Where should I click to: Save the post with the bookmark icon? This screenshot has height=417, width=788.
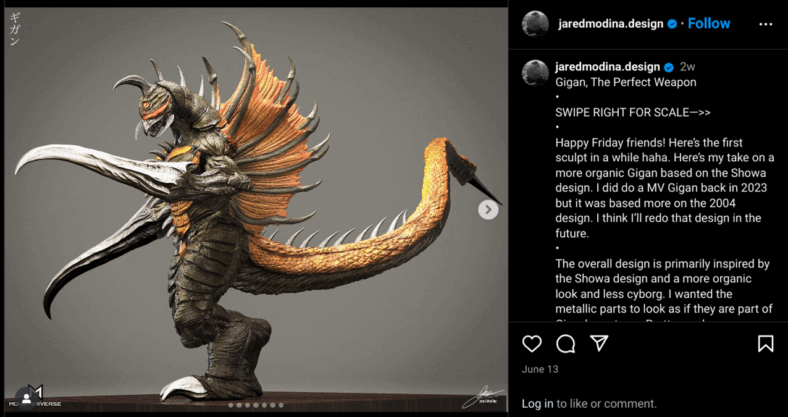point(765,344)
